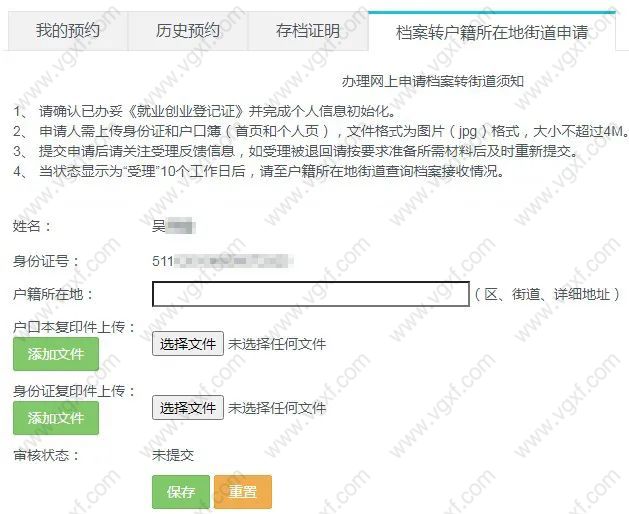629x514 pixels.
Task: Click the 户籍所在地 field label
Action: coord(53,294)
